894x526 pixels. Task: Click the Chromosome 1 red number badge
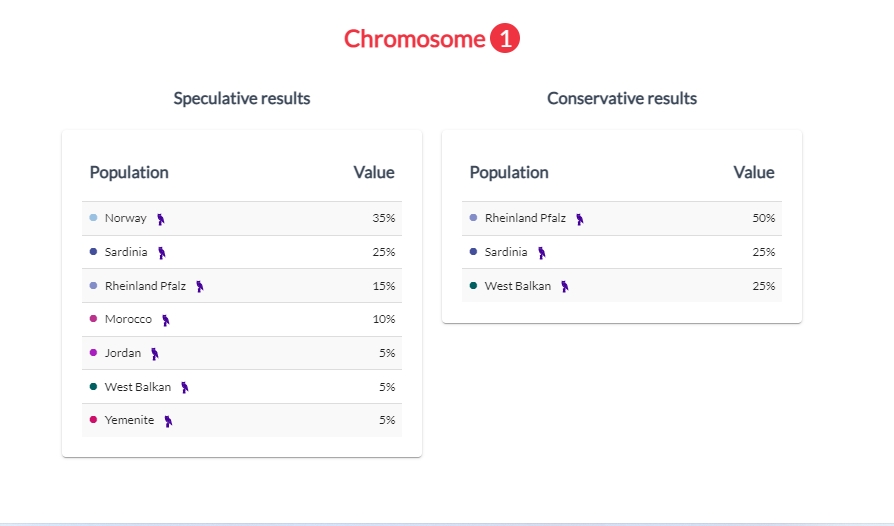coord(505,38)
